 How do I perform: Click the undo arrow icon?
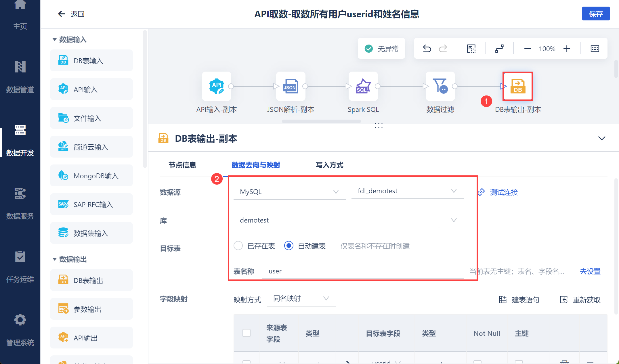click(427, 49)
